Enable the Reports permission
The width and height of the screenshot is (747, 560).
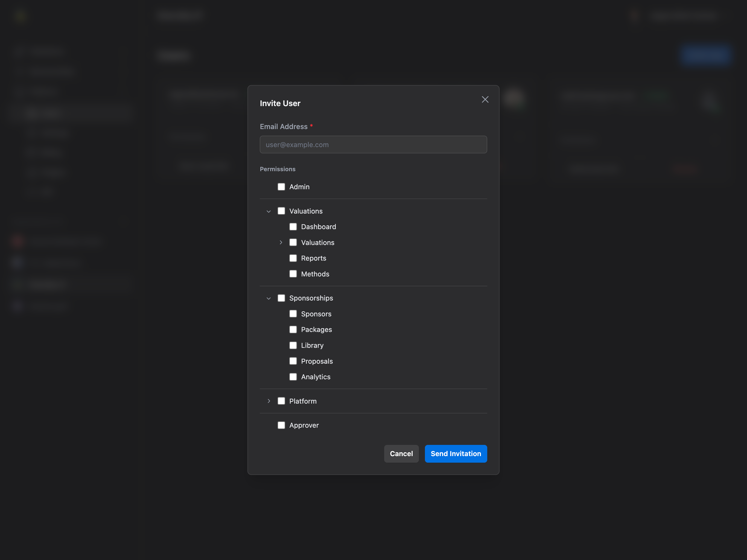point(293,258)
